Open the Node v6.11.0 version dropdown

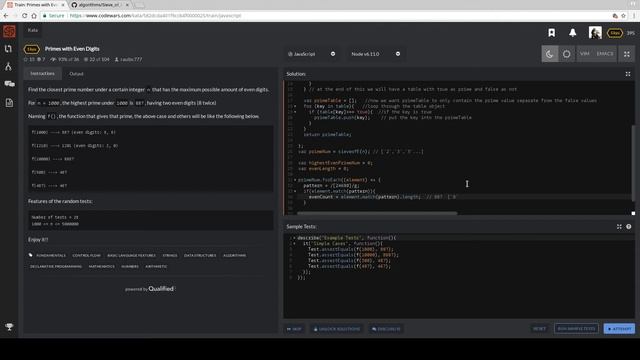pyautogui.click(x=376, y=54)
